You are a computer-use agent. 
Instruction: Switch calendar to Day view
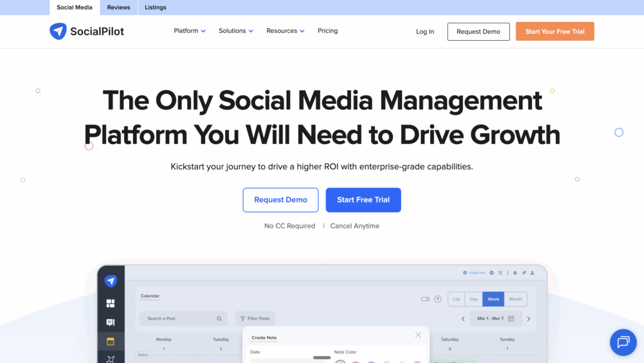click(x=474, y=299)
